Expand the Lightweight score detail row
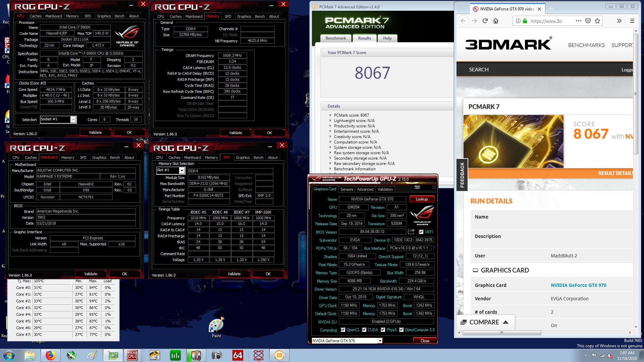Viewport: 644px width, 362px height. tap(330, 121)
